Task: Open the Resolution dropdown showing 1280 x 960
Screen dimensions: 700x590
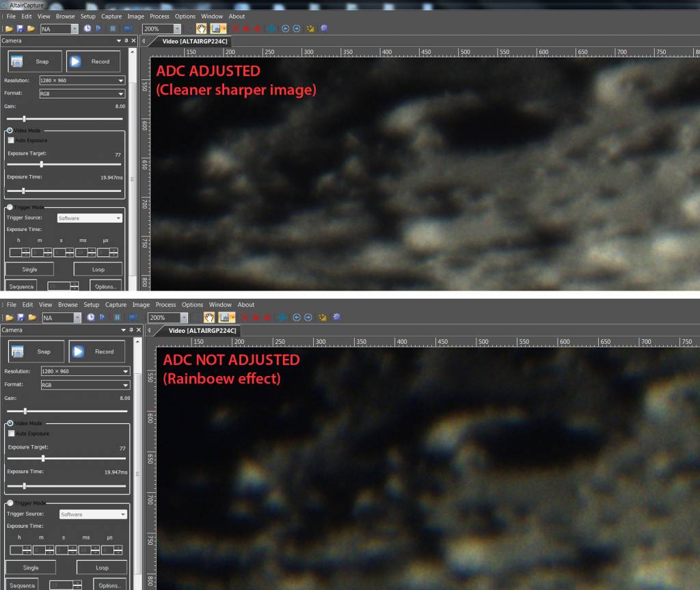Action: pos(81,80)
